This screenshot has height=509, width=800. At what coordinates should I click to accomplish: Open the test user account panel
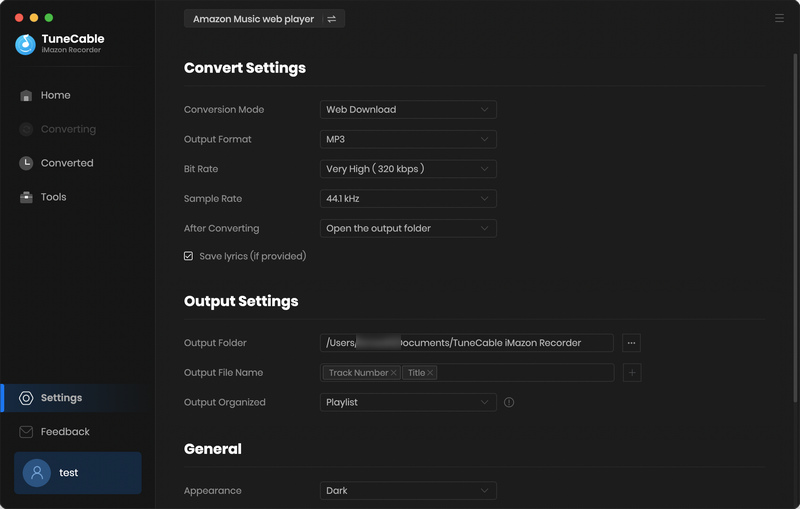(x=78, y=473)
